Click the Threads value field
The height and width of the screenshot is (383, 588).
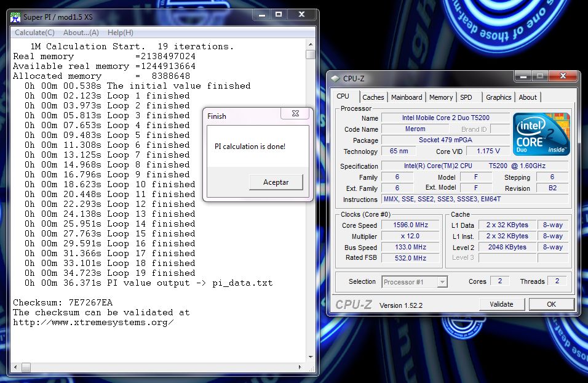tap(557, 281)
